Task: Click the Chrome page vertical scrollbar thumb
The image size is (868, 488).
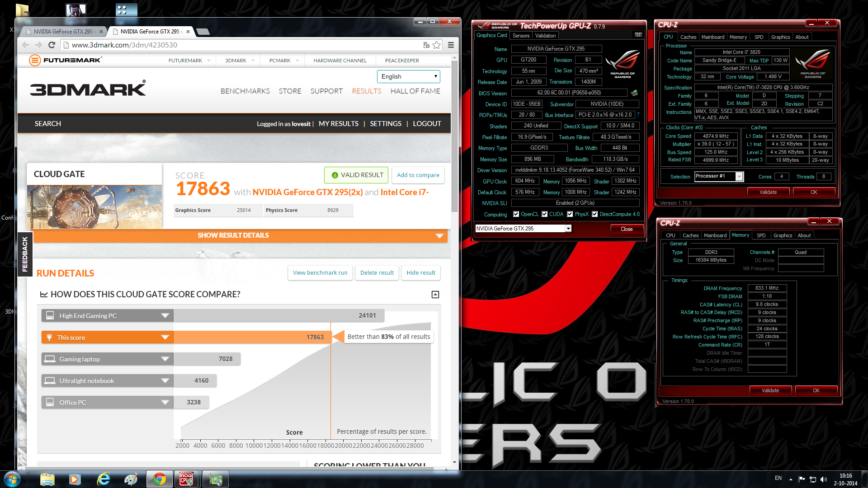Action: tap(454, 136)
